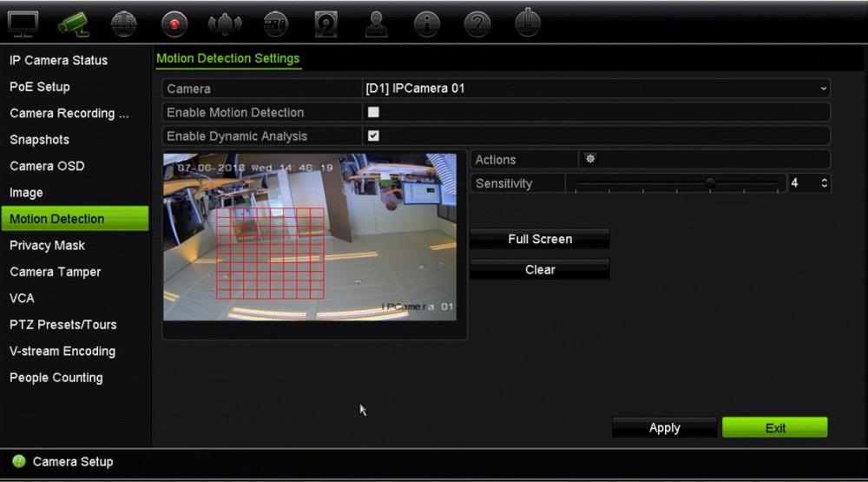The height and width of the screenshot is (482, 868).
Task: Adjust the Sensitivity slider handle
Action: (710, 182)
